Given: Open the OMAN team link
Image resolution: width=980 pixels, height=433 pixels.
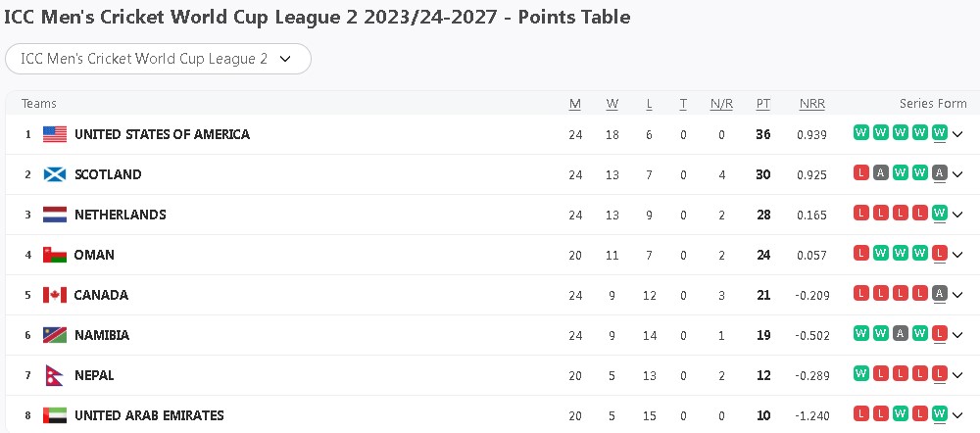Looking at the screenshot, I should click(94, 255).
